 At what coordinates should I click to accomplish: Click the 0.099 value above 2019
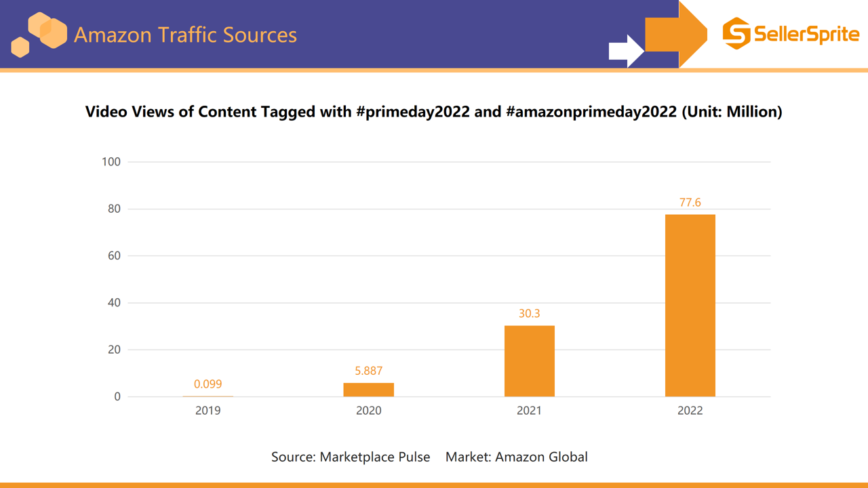click(208, 384)
